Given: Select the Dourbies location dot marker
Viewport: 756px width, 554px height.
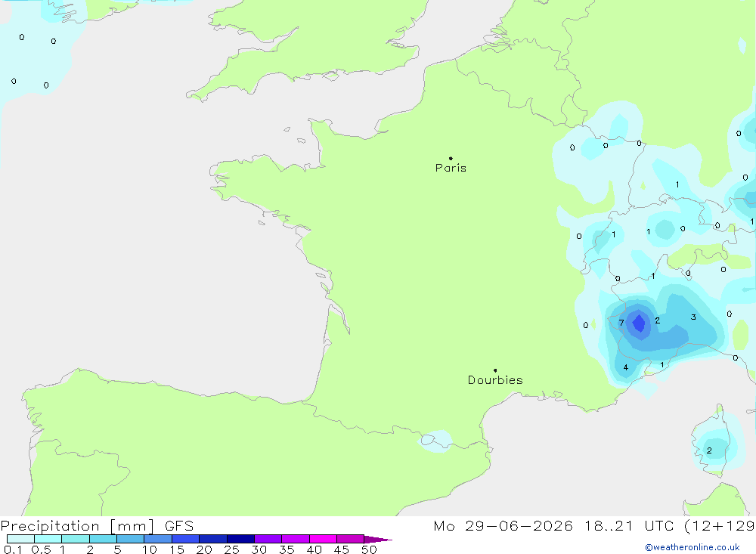Looking at the screenshot, I should coord(495,370).
